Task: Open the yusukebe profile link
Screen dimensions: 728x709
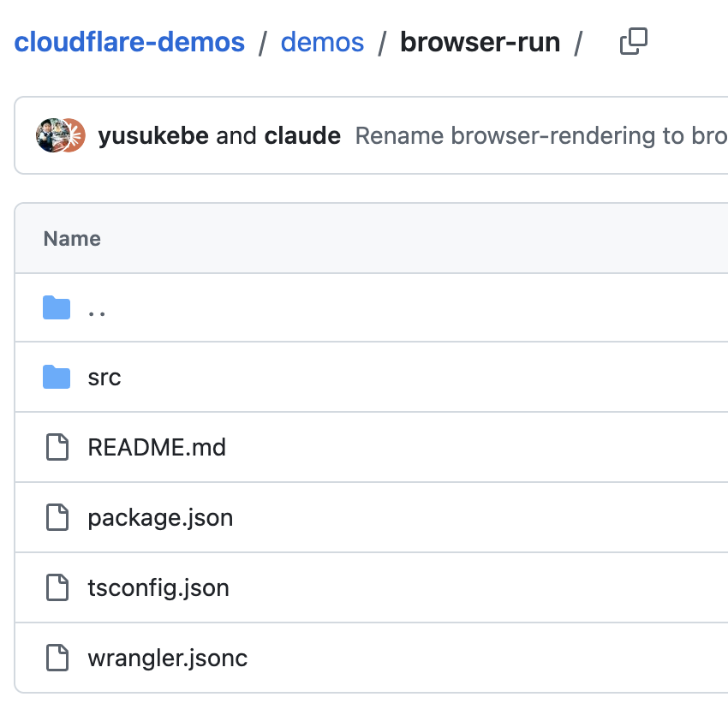Action: (153, 136)
